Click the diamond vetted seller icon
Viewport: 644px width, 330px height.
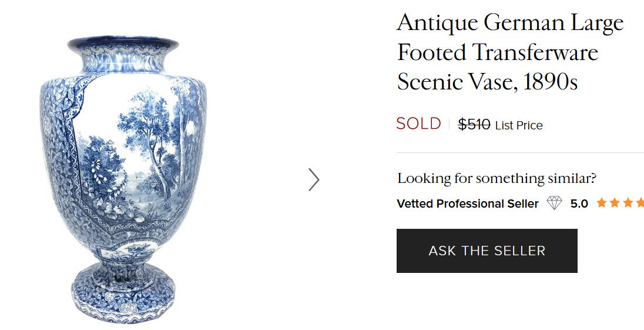(554, 204)
